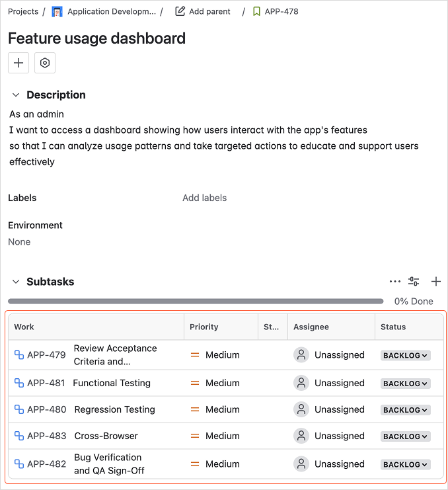448x490 pixels.
Task: Change the status of APP-483 from Backlog
Action: [x=406, y=436]
